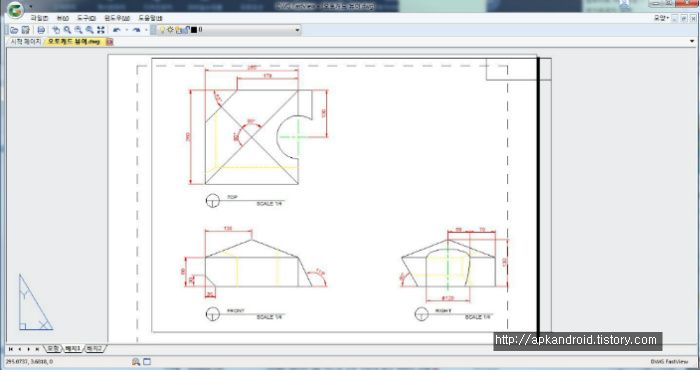Go to next layout tab arrow
The width and height of the screenshot is (700, 370).
[28, 349]
